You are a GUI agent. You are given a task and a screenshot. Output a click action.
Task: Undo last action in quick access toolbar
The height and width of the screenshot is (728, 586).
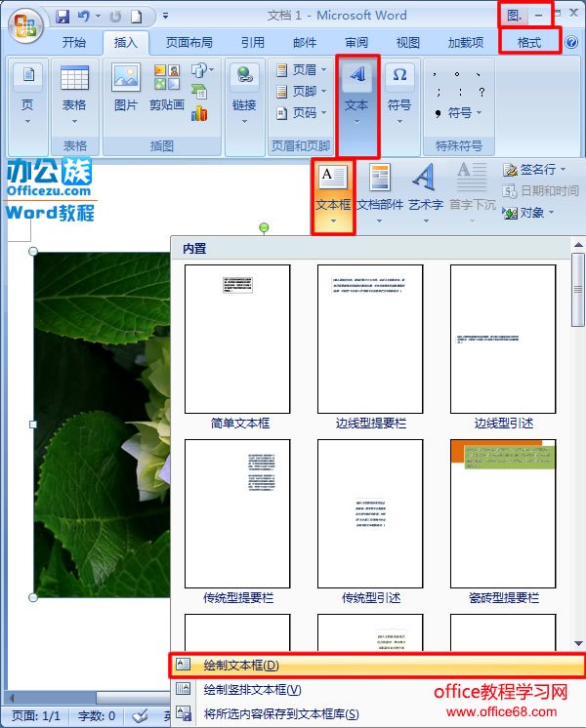coord(84,17)
